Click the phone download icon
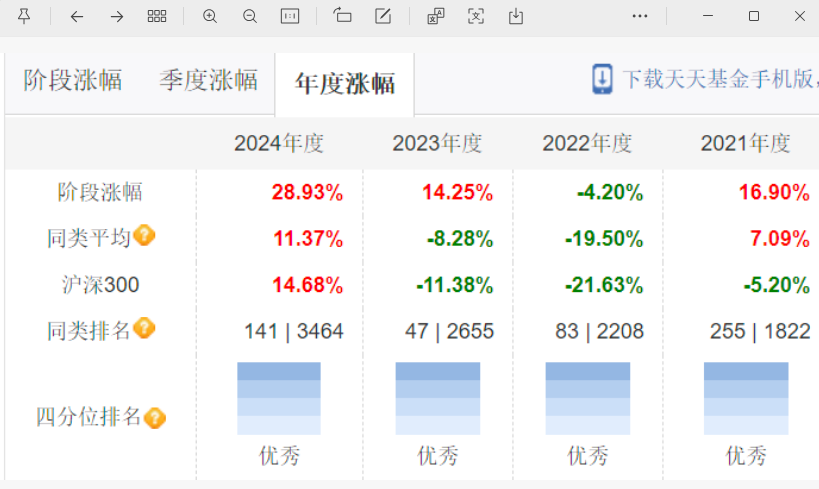Screen dimensions: 819x489 [602, 79]
